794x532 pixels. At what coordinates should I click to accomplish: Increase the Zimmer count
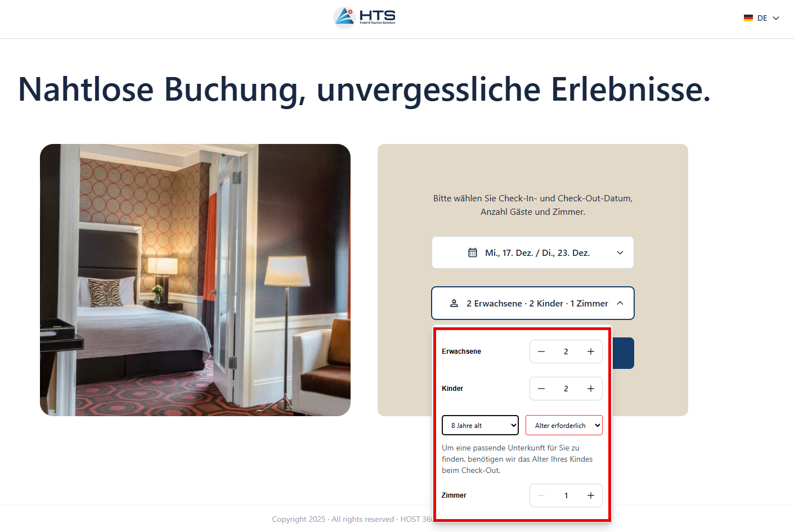(591, 495)
